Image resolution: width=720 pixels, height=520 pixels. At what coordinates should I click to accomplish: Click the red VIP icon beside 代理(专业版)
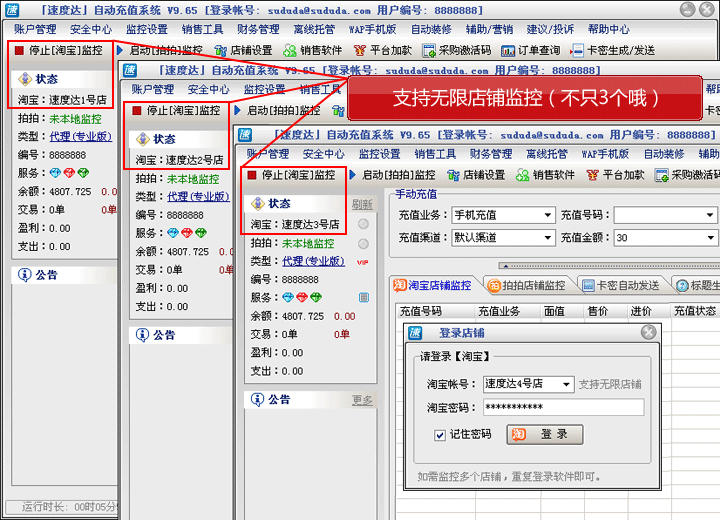[363, 262]
